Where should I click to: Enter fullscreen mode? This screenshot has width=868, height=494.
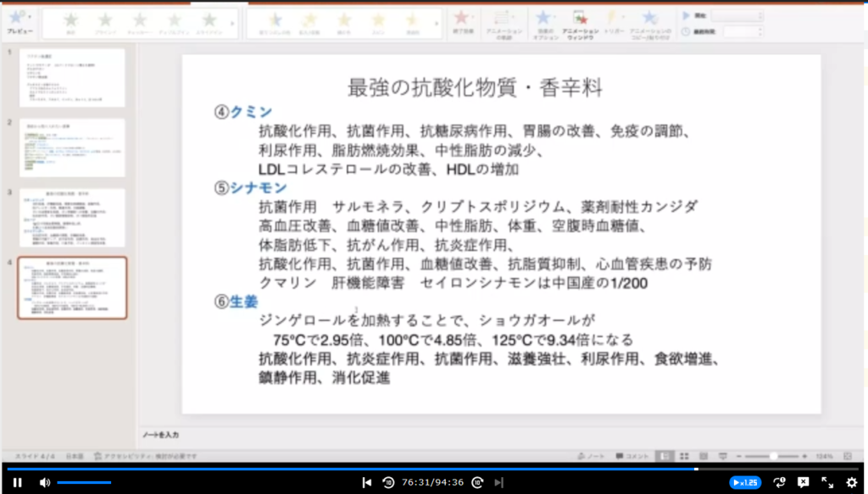pos(827,482)
